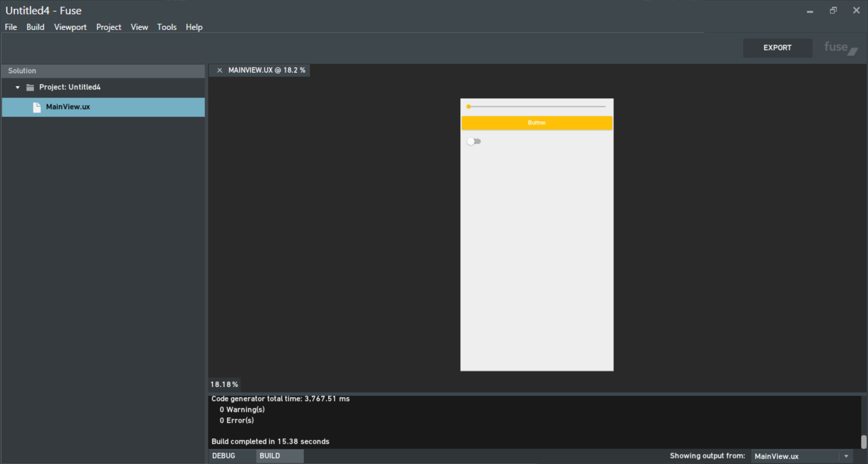
Task: Switch to the DEBUG output tab
Action: pos(224,456)
